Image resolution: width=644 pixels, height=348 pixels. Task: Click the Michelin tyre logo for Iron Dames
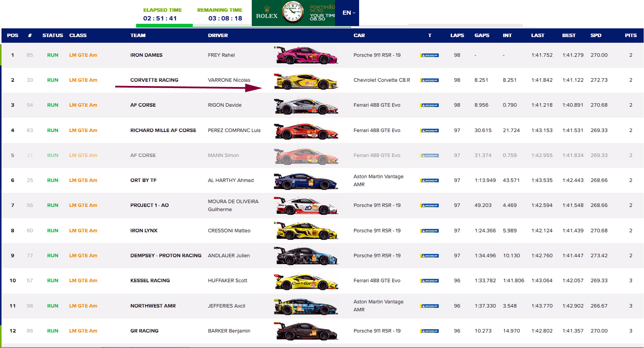pyautogui.click(x=429, y=55)
